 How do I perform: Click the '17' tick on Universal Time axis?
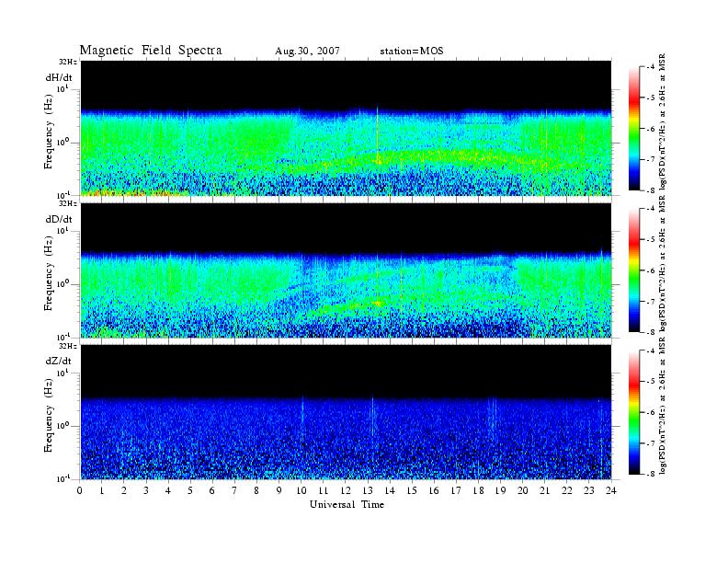pos(457,490)
